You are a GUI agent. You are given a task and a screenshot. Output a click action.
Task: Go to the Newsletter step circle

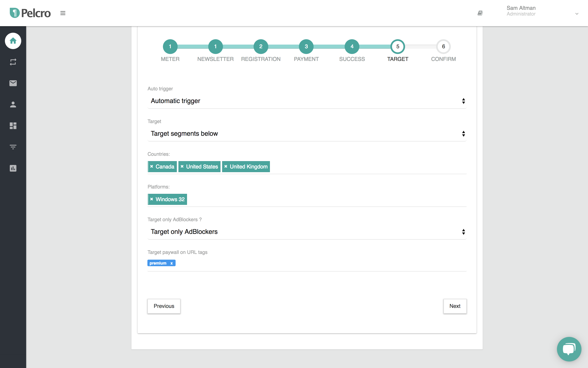point(216,46)
